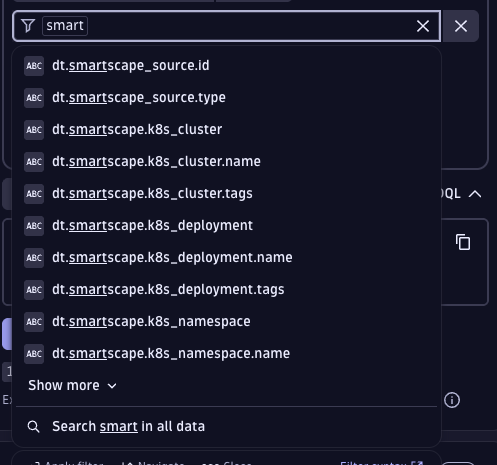Copy query using the copy icon

(x=463, y=242)
